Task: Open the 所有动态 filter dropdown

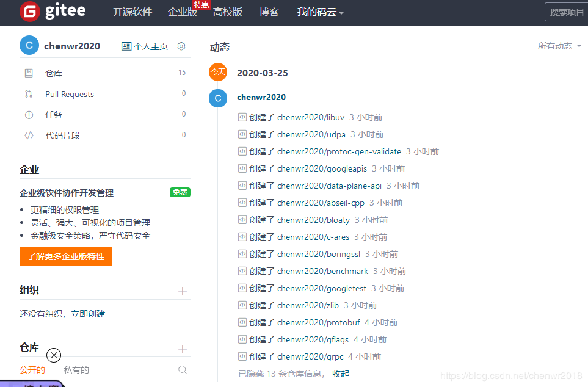Action: [559, 46]
